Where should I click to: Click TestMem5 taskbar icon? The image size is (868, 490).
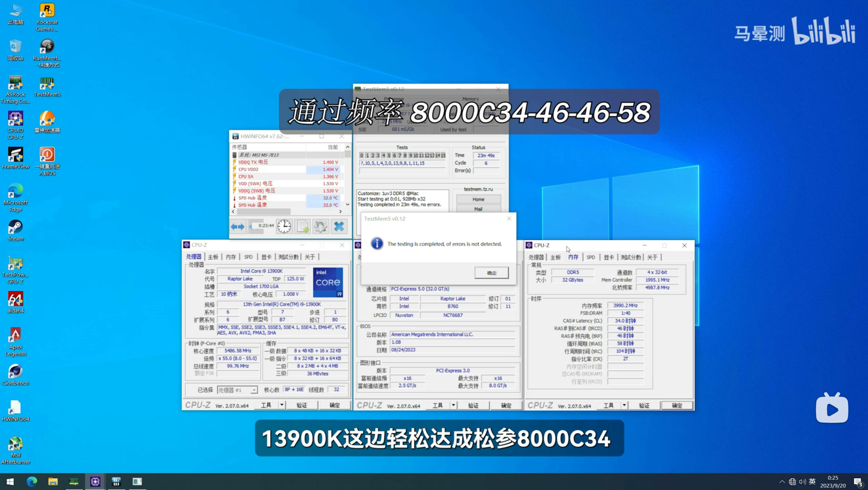74,481
